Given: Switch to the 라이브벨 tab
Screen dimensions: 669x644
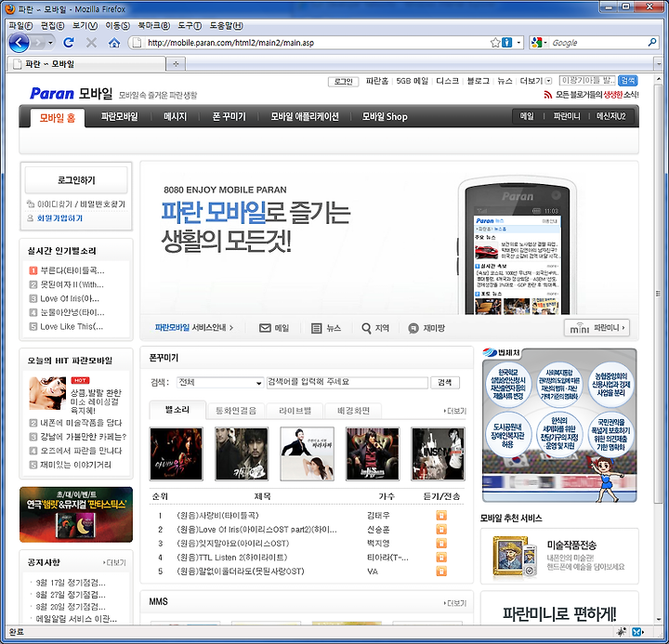Looking at the screenshot, I should coord(295,411).
